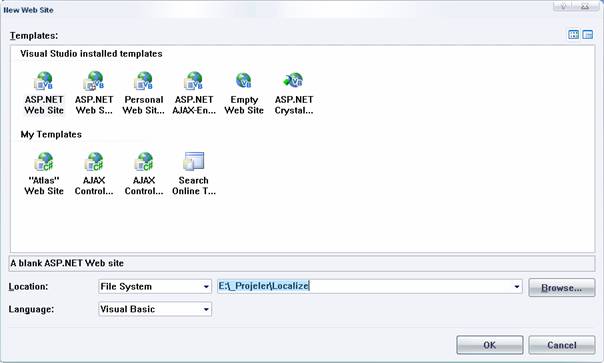Click the Browse... button
Viewport: 604px width, 363px height.
click(562, 288)
